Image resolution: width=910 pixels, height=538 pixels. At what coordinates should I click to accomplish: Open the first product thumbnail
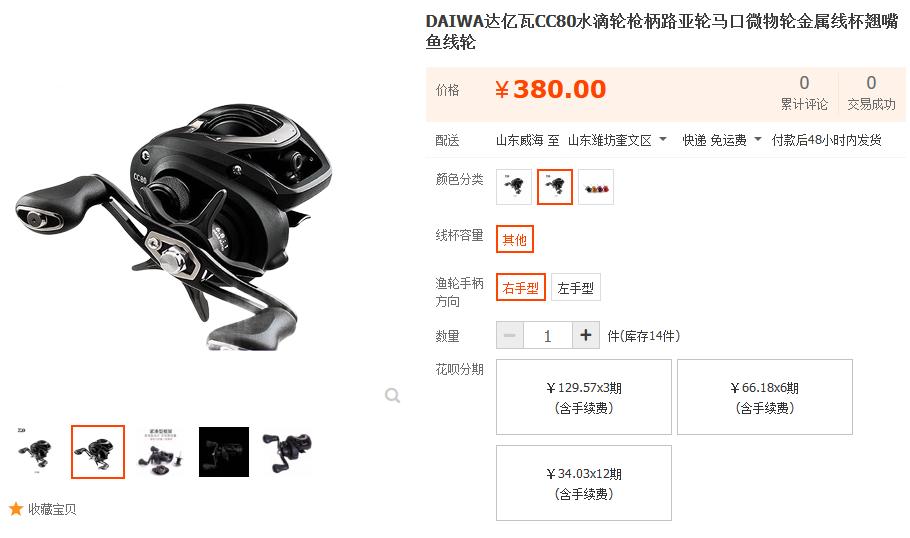[x=35, y=452]
